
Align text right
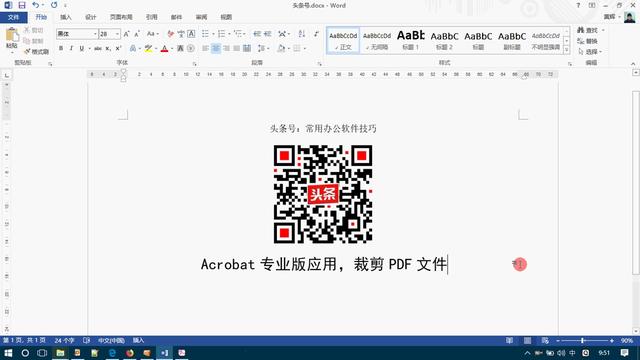pyautogui.click(x=226, y=49)
